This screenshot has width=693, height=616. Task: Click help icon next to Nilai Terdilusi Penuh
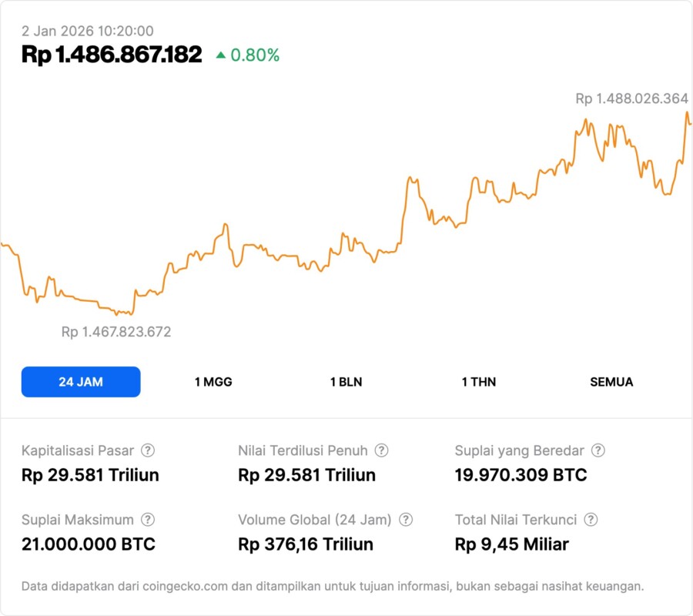coord(381,450)
